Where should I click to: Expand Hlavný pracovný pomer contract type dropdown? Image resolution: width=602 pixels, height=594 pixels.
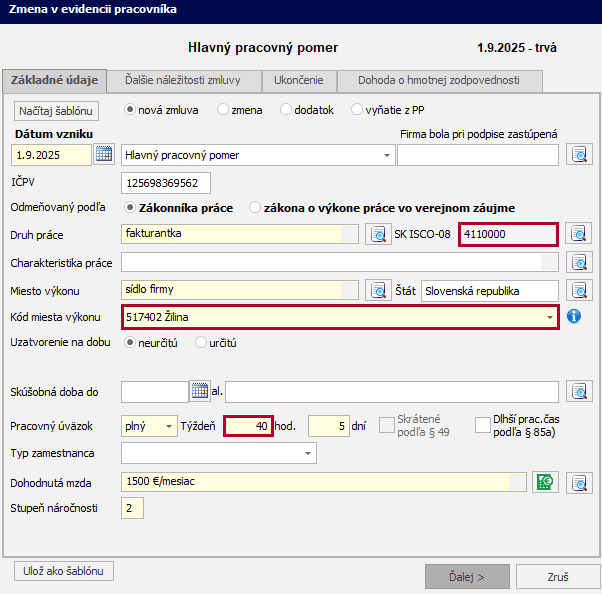point(387,155)
